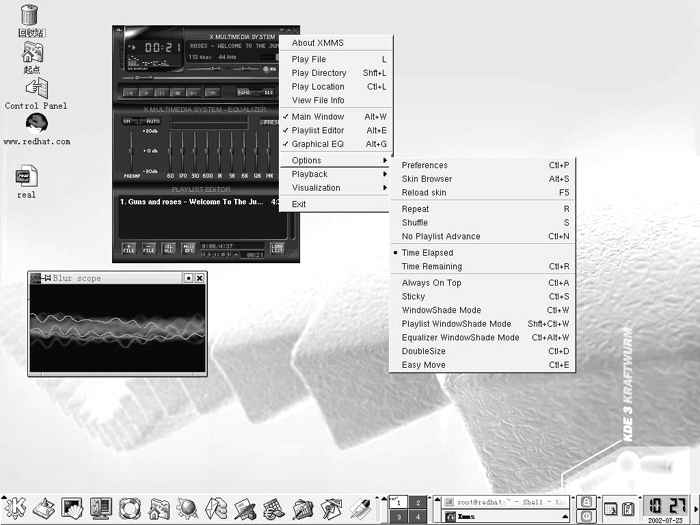The width and height of the screenshot is (700, 525).
Task: Uncheck the Main Window menu option
Action: (318, 117)
